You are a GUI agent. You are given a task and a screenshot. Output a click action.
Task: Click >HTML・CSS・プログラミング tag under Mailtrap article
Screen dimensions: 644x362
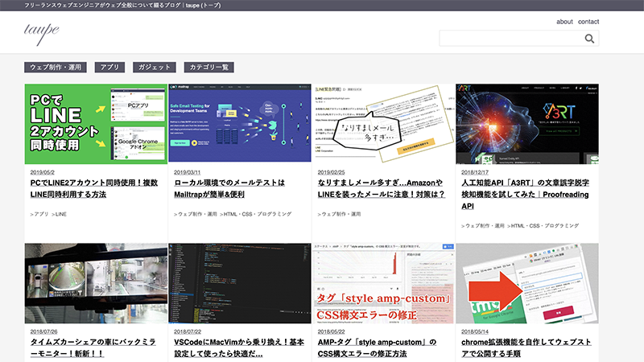255,214
